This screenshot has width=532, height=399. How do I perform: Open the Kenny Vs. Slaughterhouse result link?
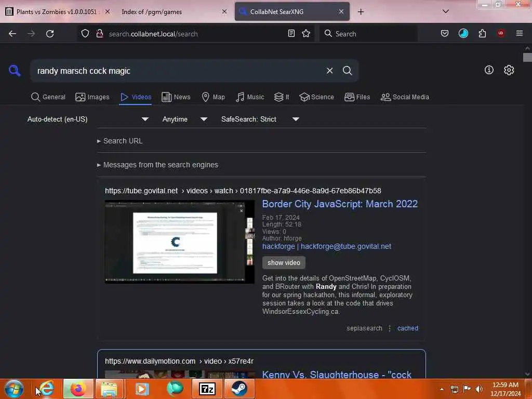click(337, 374)
